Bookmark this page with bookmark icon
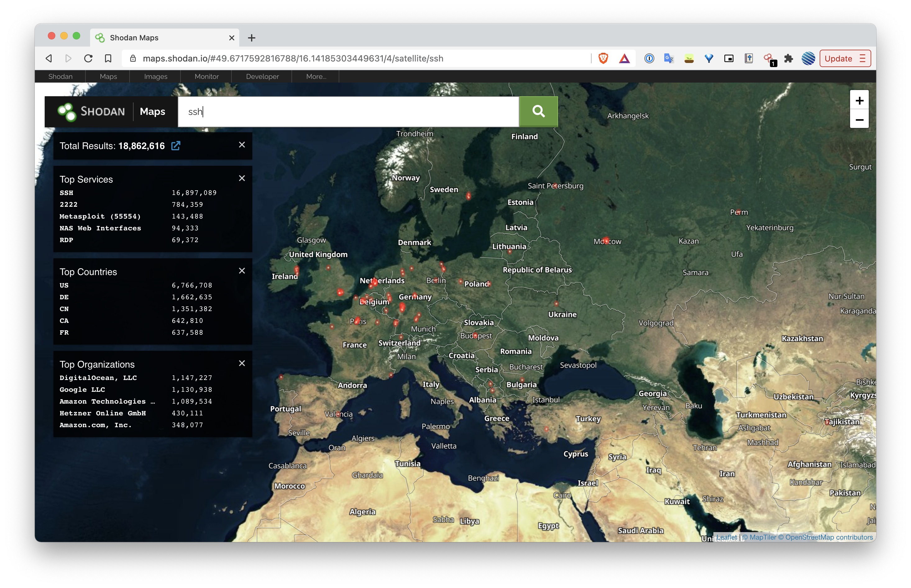911x588 pixels. point(108,58)
